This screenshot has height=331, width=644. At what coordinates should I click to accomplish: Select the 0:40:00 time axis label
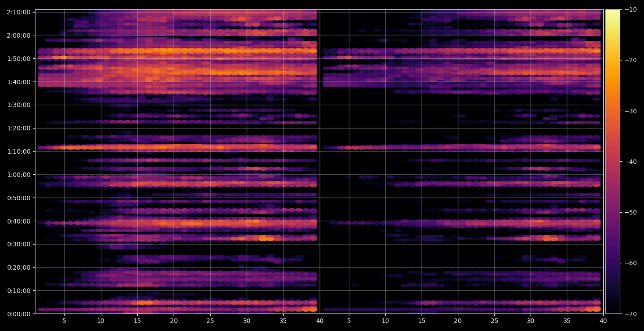pyautogui.click(x=18, y=221)
